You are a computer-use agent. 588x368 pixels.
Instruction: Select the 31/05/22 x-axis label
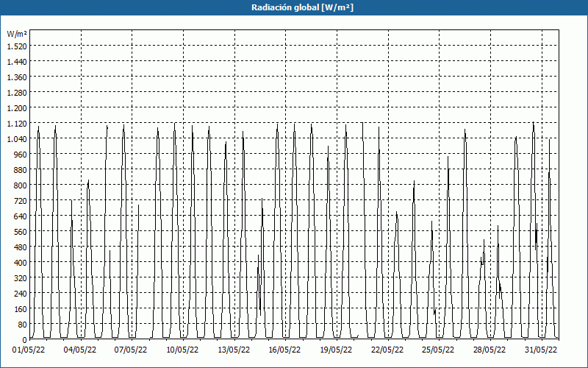(540, 350)
